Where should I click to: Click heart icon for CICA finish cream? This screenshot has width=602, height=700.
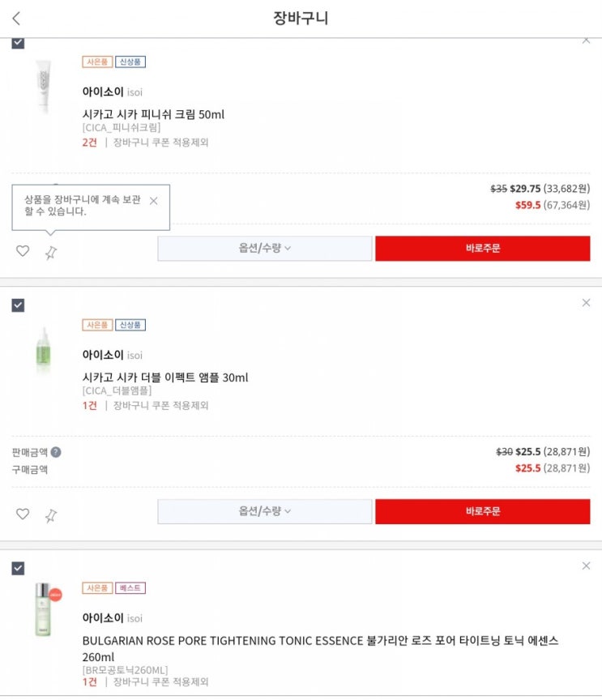(23, 251)
